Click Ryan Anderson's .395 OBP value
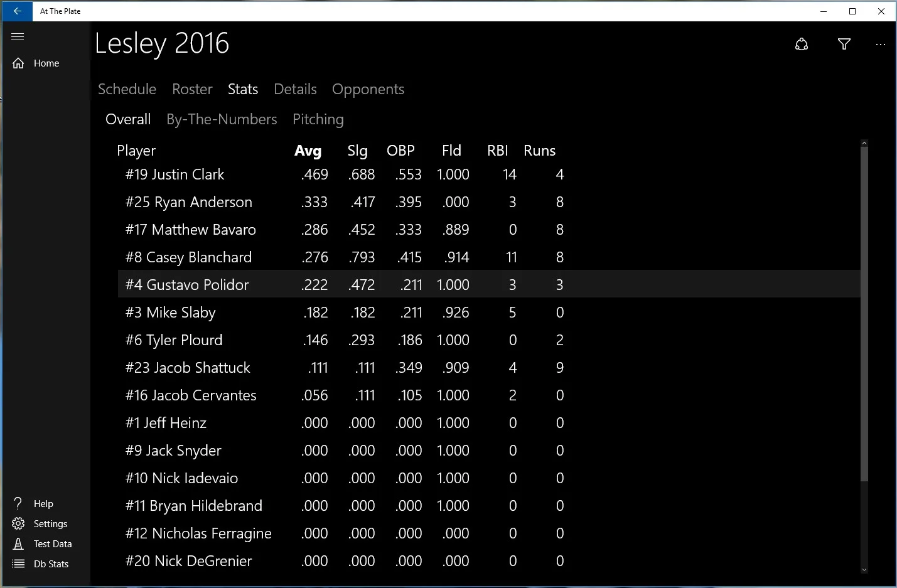 [x=409, y=202]
